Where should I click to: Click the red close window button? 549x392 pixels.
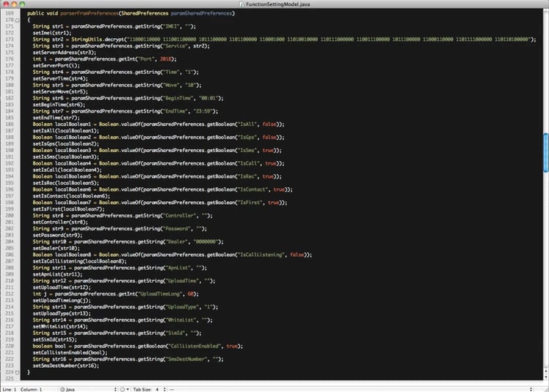coord(7,4)
